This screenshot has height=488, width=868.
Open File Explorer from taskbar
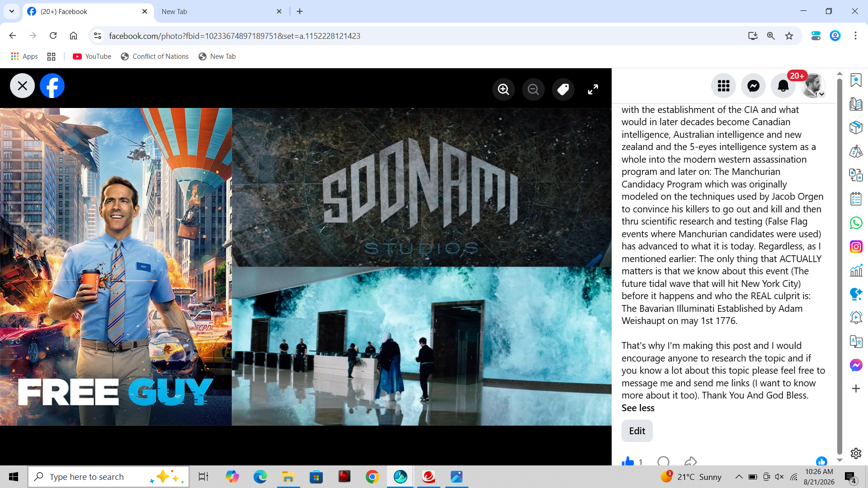288,477
